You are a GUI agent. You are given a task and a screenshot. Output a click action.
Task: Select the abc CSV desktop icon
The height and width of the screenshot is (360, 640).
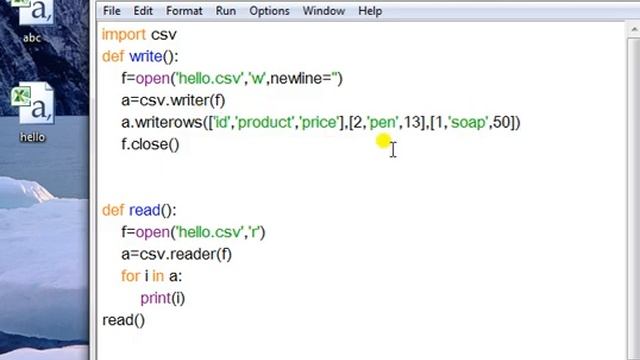click(33, 21)
